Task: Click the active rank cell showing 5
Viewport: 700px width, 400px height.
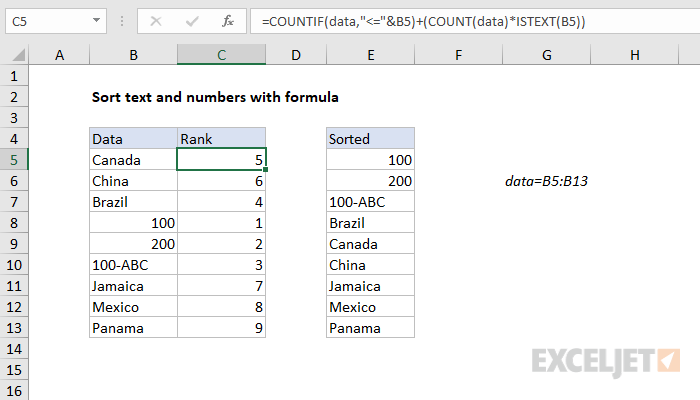Action: coord(221,160)
